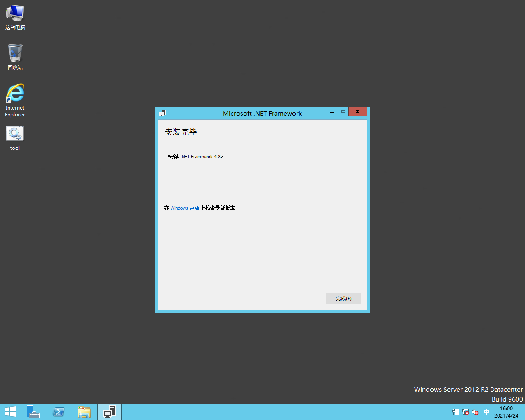Select the tool desktop icon
Screen dimensions: 525x420
point(15,138)
